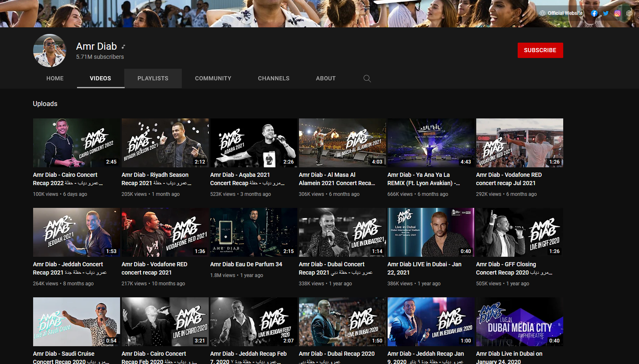639x364 pixels.
Task: Click the channel search magnifier icon
Action: point(367,78)
